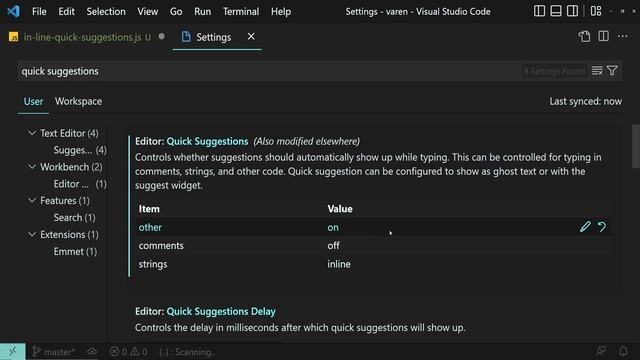This screenshot has height=360, width=640.
Task: Toggle primary side bar layout icon
Action: pyautogui.click(x=539, y=11)
